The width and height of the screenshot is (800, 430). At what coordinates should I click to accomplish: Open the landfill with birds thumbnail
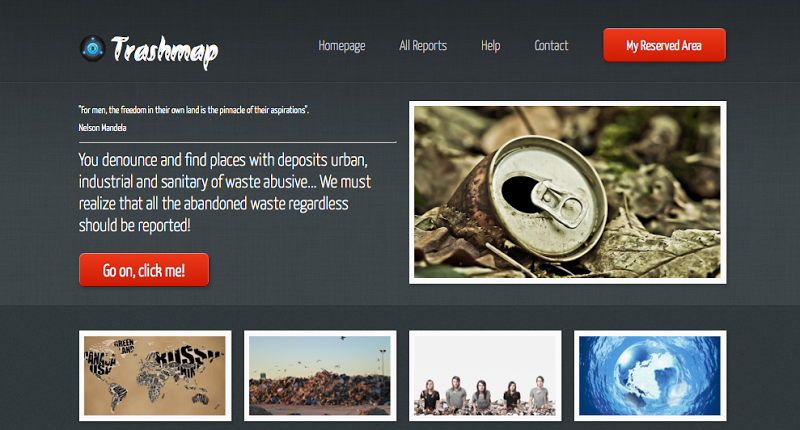pyautogui.click(x=320, y=375)
